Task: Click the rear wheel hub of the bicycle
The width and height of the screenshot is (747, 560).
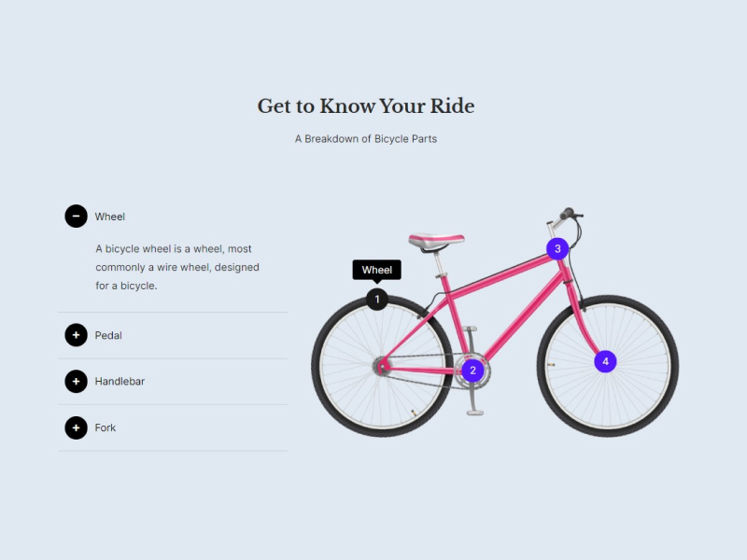Action: [381, 365]
